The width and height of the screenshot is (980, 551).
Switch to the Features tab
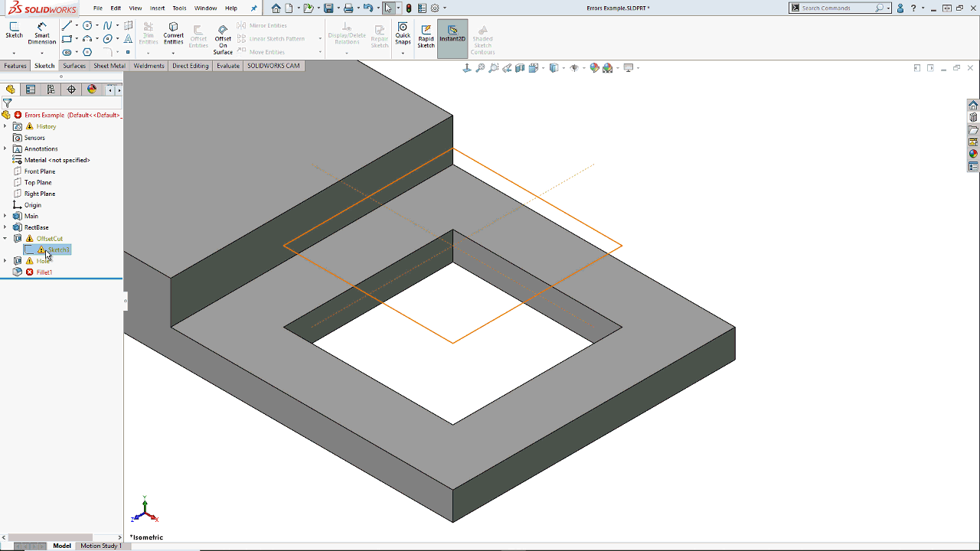(x=15, y=66)
